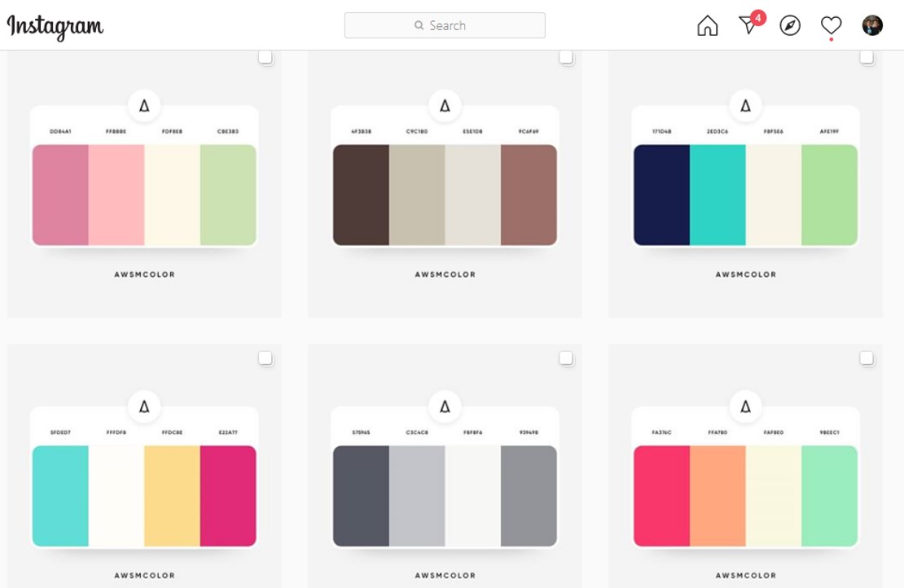Click the A logo above the turquoise-magenta palette
Viewport: 904px width, 588px height.
point(144,406)
